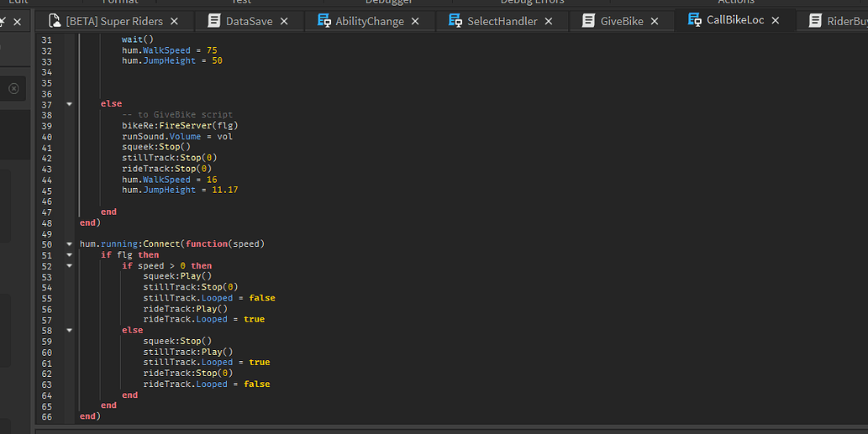Click the 'wait()' call on line 31
Image resolution: width=868 pixels, height=434 pixels.
tap(138, 39)
